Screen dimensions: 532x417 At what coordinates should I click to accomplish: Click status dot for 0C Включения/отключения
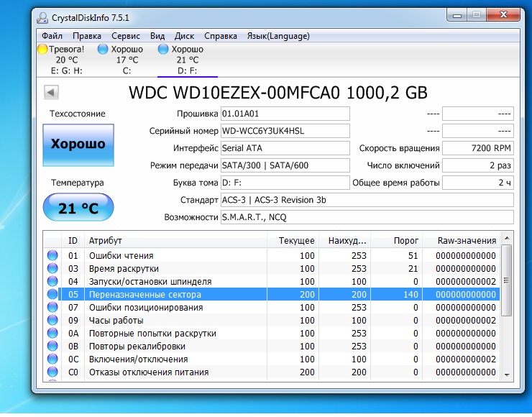coord(52,359)
